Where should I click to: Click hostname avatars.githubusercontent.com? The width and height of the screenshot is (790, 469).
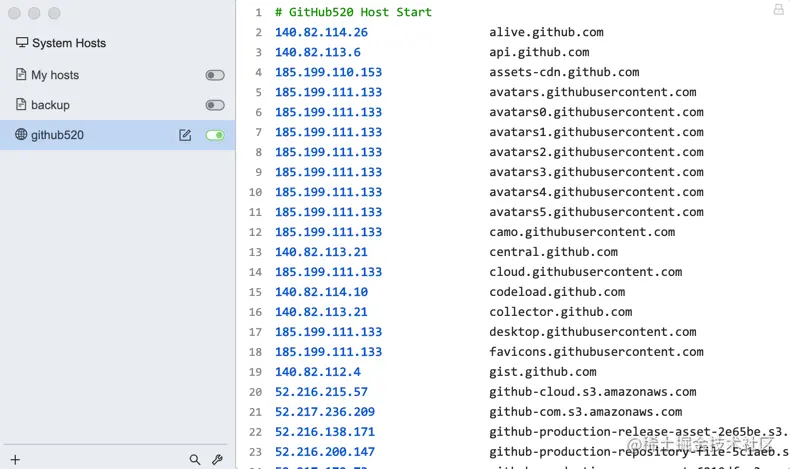[x=592, y=92]
